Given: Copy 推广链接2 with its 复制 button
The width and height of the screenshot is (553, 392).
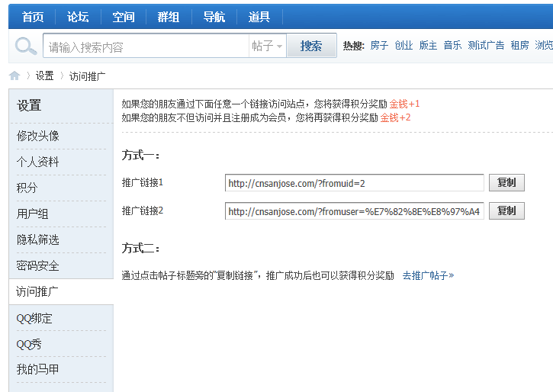Looking at the screenshot, I should pyautogui.click(x=506, y=210).
